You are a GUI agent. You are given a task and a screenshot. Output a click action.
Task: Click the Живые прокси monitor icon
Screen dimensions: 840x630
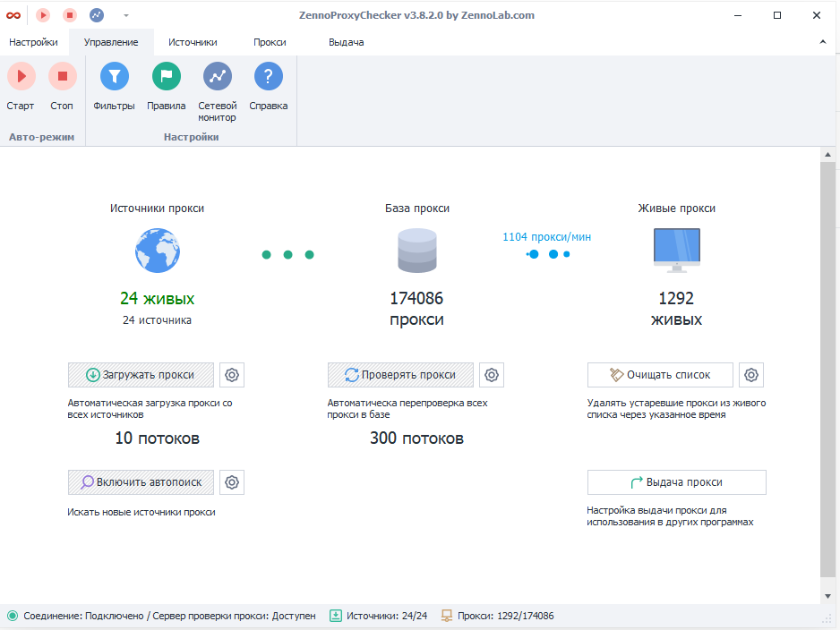click(x=677, y=251)
